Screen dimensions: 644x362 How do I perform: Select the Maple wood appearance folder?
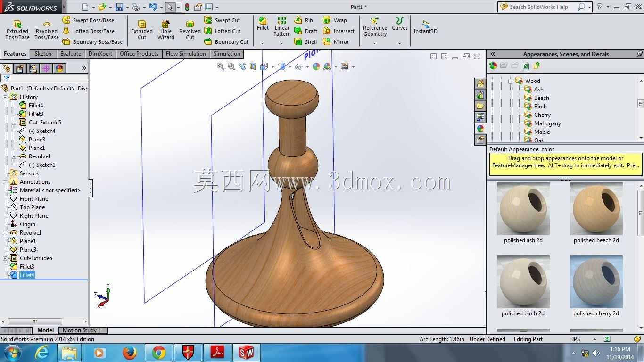click(542, 132)
